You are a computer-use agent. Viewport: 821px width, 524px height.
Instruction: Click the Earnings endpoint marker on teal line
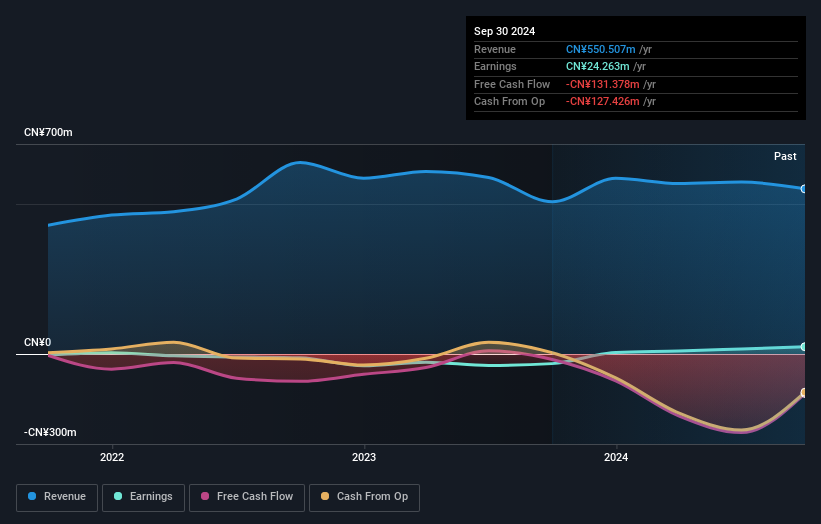(804, 347)
